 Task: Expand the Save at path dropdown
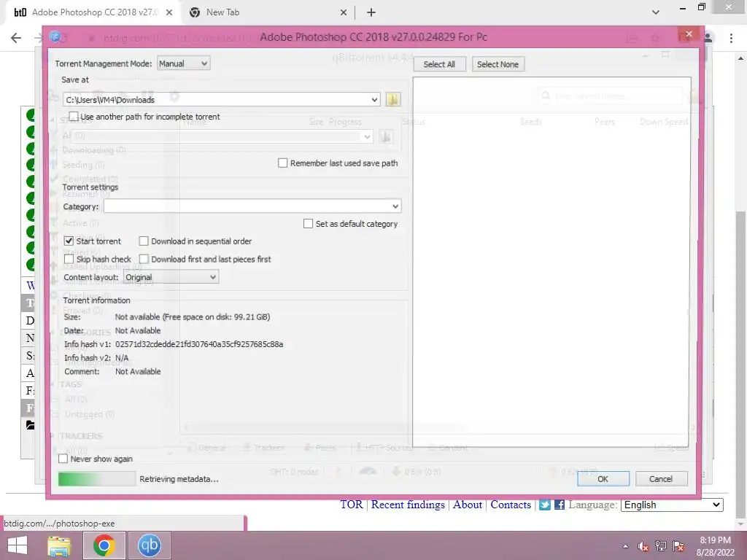pyautogui.click(x=374, y=99)
